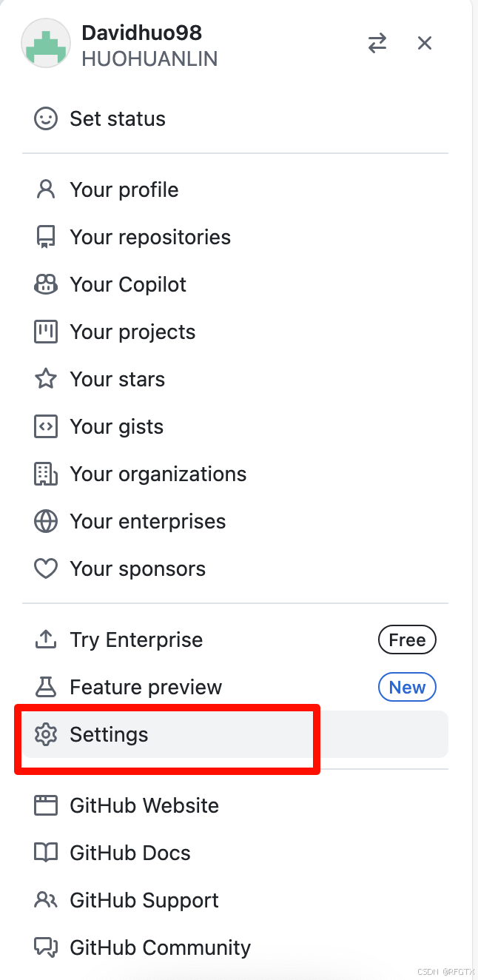Visit the GitHub Support link
This screenshot has width=478, height=980.
[x=144, y=901]
